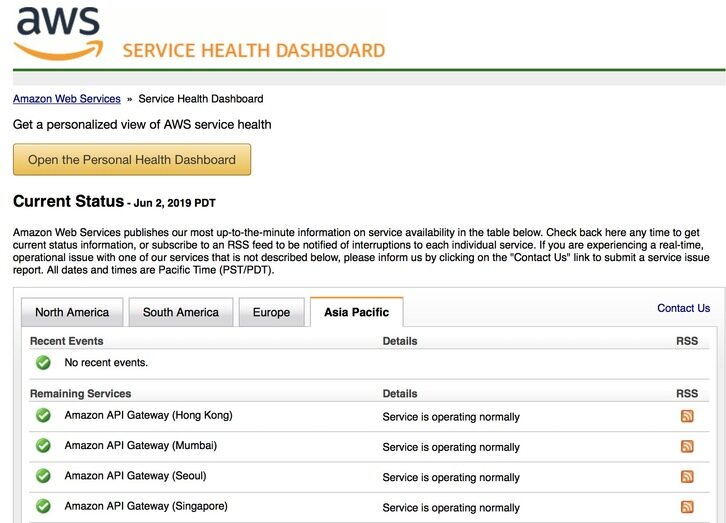
Task: Subscribe to API Gateway Seoul RSS feed
Action: pyautogui.click(x=687, y=477)
